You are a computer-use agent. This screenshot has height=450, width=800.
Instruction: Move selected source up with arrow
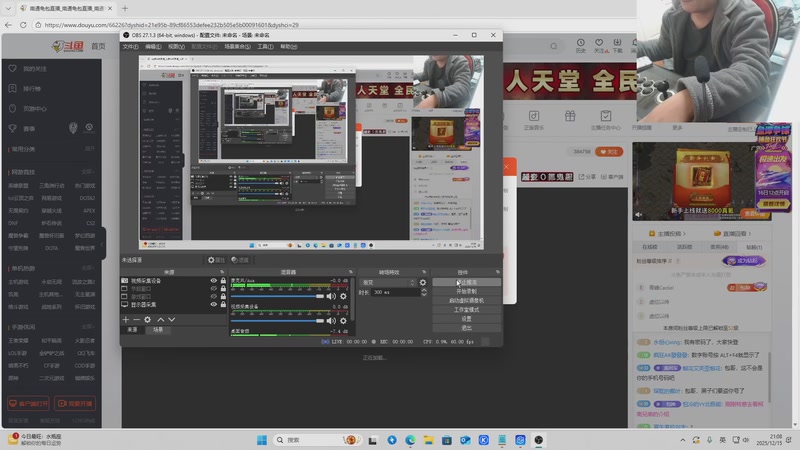coord(161,319)
